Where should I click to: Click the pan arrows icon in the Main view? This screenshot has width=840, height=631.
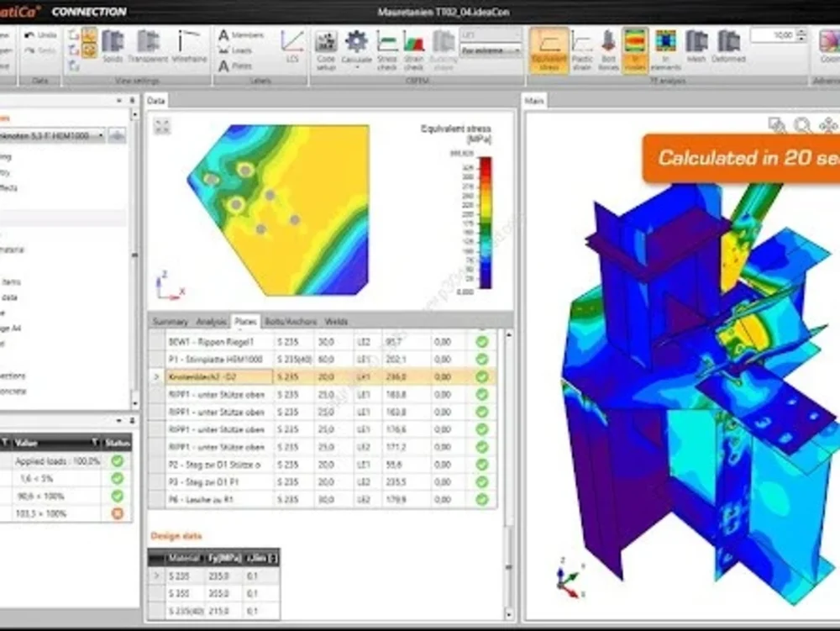(828, 125)
